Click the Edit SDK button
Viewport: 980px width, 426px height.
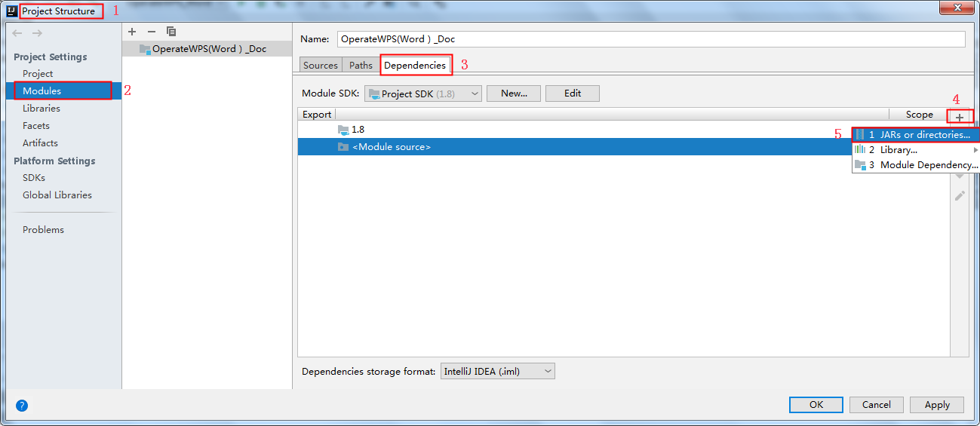[x=573, y=93]
